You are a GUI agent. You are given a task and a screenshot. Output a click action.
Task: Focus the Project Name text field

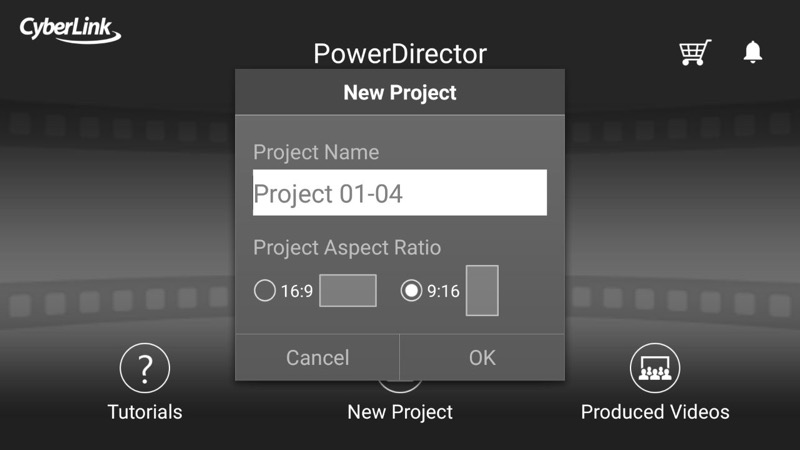[x=400, y=192]
